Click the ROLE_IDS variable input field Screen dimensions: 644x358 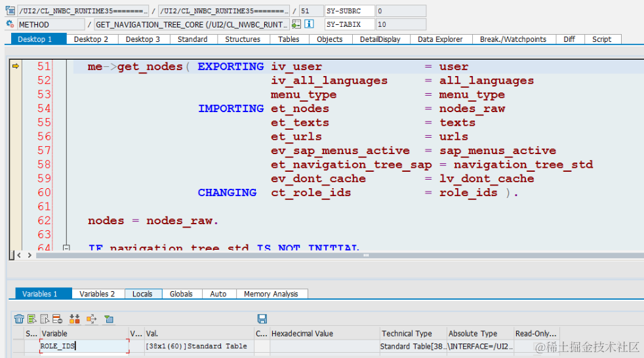click(84, 346)
